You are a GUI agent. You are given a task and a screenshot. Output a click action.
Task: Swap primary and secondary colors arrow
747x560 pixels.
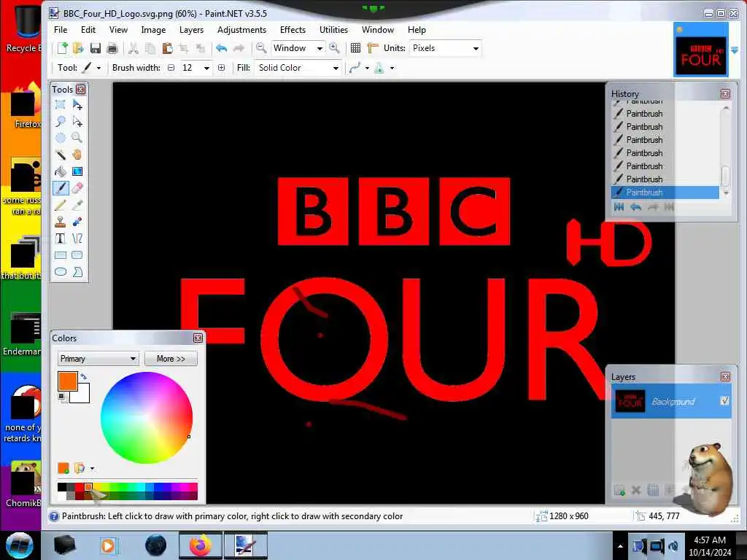click(84, 377)
